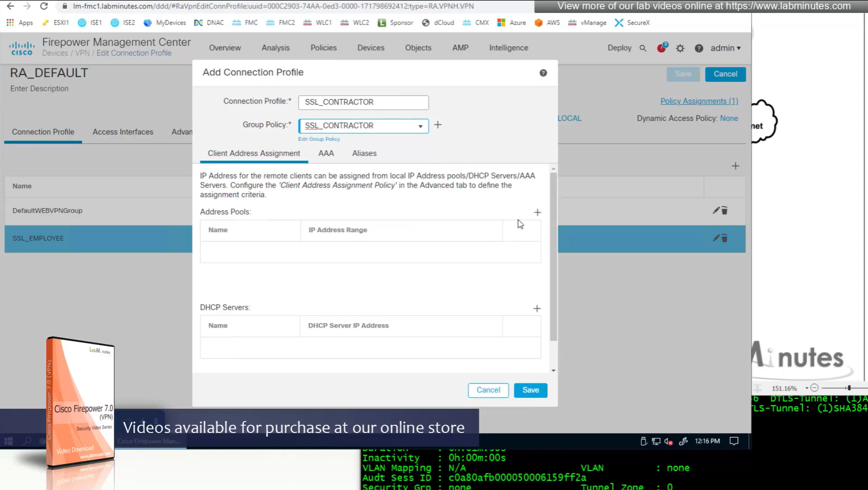Open the Policy Assignments (1) link
This screenshot has height=490, width=868.
(x=699, y=101)
